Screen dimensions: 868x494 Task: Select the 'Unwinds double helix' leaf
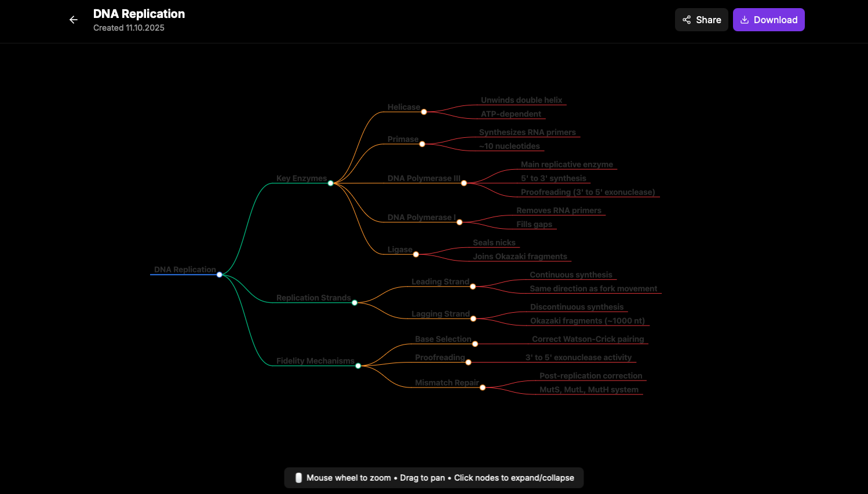click(x=521, y=100)
